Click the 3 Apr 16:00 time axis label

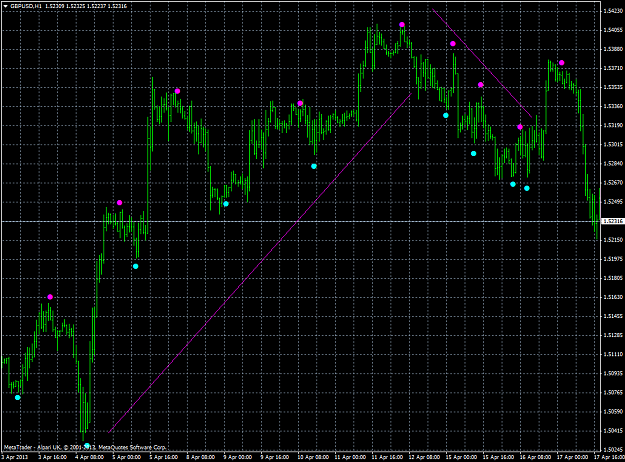[x=52, y=457]
